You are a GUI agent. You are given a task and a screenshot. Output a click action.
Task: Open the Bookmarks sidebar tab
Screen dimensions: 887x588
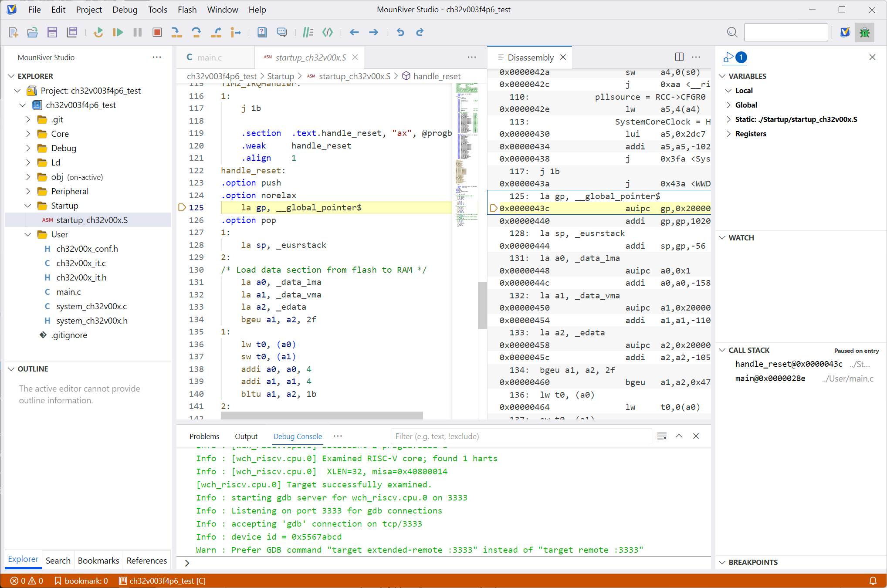pos(98,561)
